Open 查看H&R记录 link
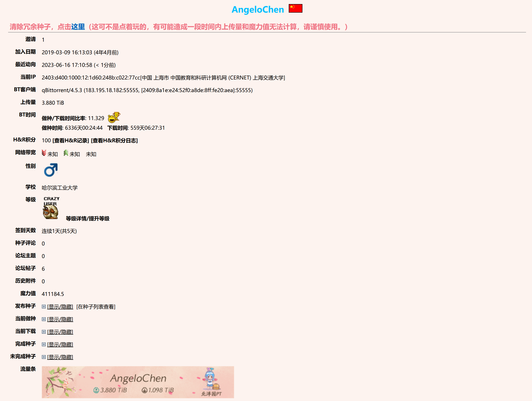Viewport: 532px width, 401px height. point(71,141)
